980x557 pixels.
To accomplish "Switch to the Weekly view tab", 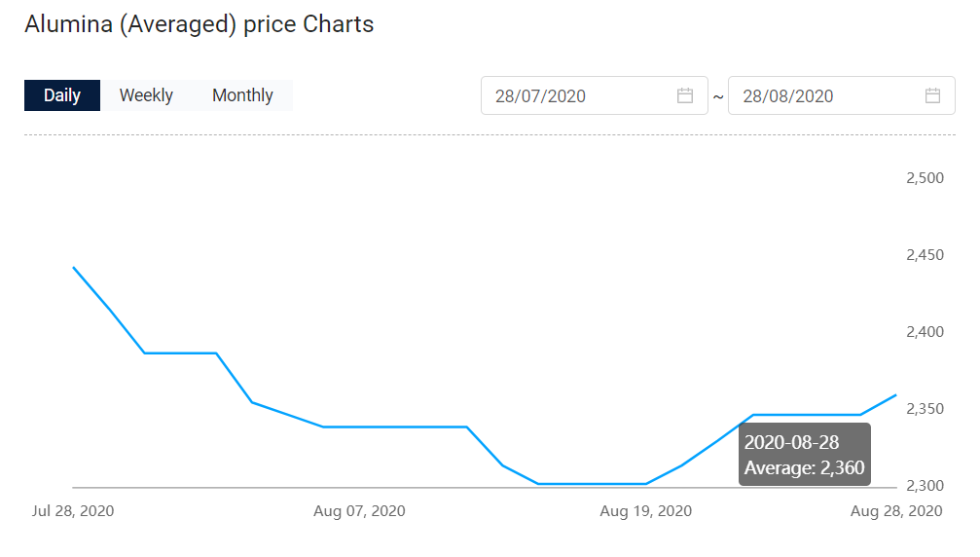I will (x=146, y=95).
